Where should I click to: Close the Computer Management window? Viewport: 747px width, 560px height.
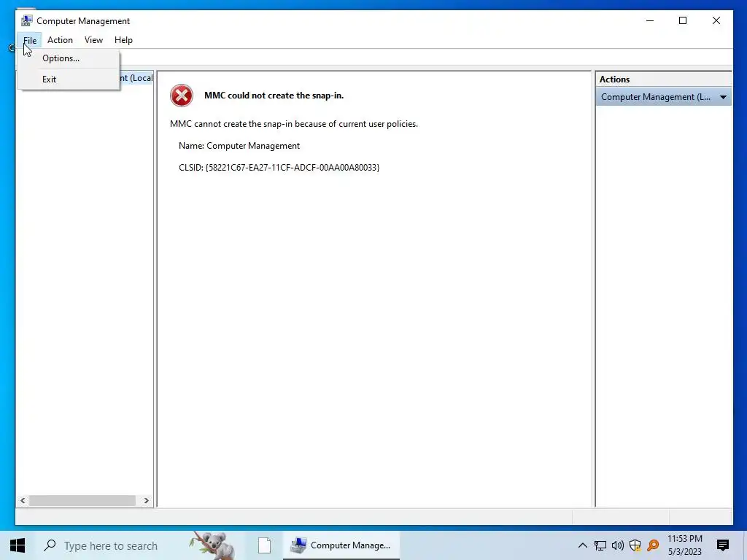[x=716, y=20]
